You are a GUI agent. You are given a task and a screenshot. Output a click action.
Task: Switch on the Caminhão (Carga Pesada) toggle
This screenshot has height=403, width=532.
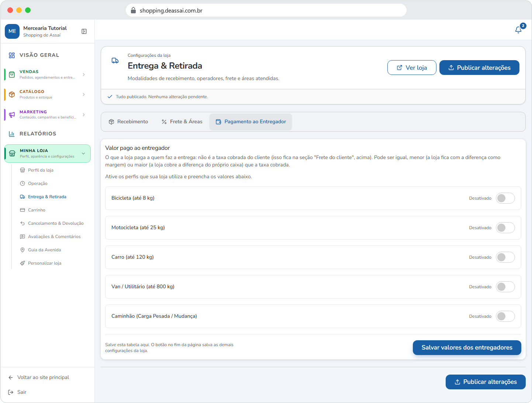505,316
